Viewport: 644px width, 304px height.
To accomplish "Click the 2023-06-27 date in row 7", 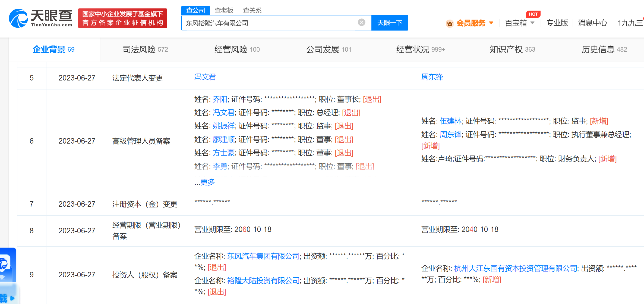I will (x=77, y=204).
